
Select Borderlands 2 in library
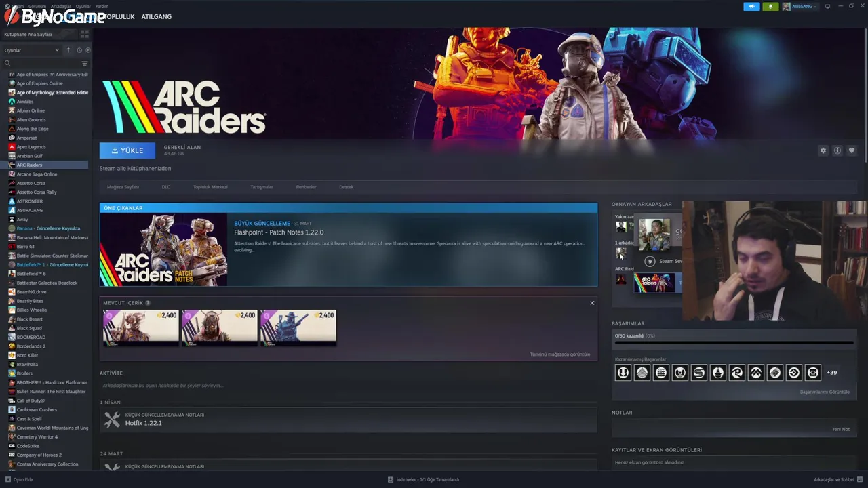point(31,346)
